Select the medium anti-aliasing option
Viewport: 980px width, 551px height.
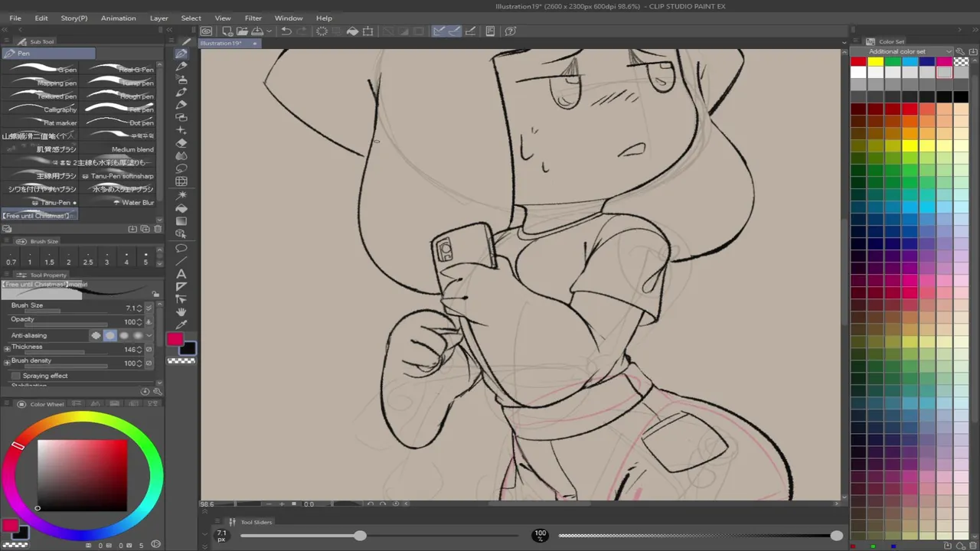pos(124,335)
